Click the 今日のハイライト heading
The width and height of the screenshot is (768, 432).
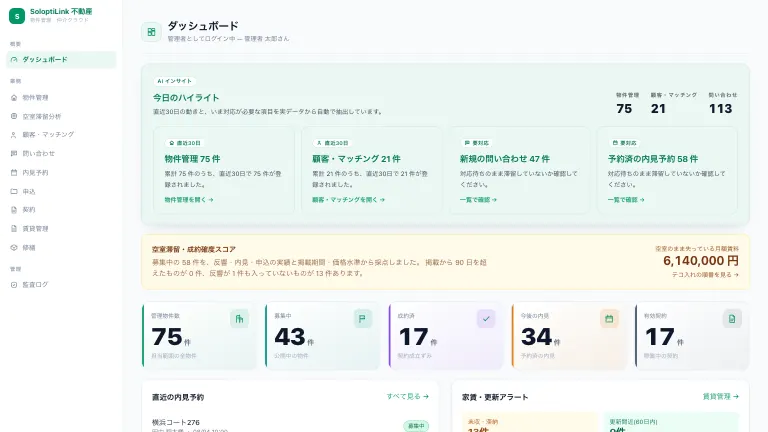point(186,98)
